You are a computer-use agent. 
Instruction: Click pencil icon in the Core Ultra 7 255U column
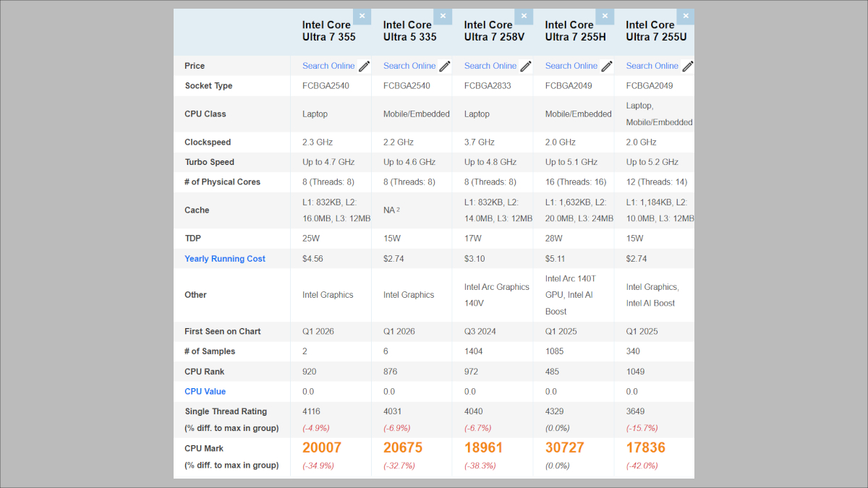click(x=687, y=66)
